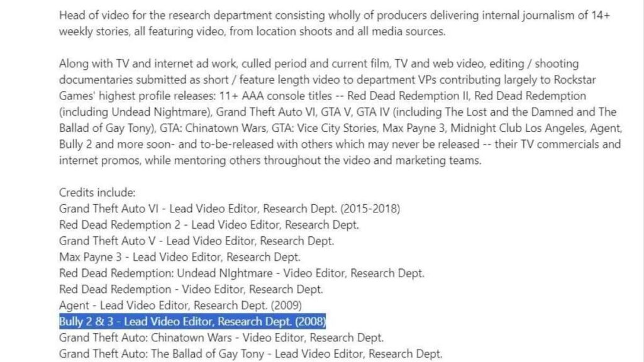
Task: Click the 'Head of video for the research department' sentence
Action: pos(335,16)
